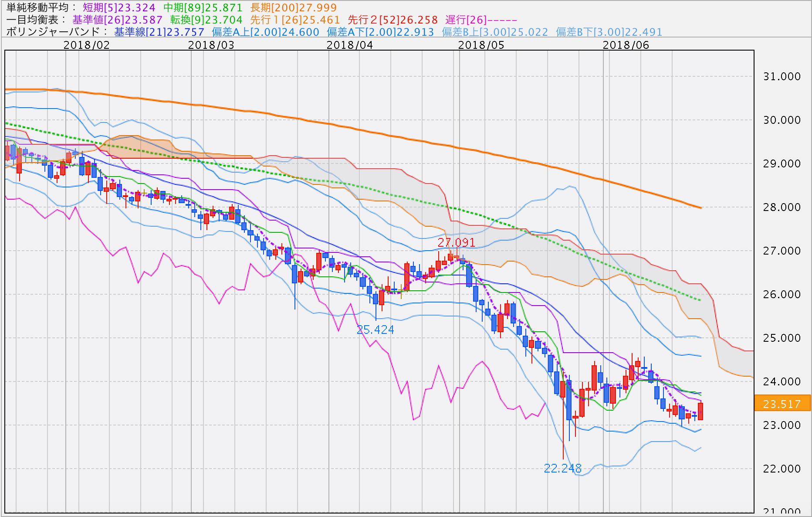Viewport: 812px width, 517px height.
Task: Click the 22.000 price axis label
Action: point(782,469)
